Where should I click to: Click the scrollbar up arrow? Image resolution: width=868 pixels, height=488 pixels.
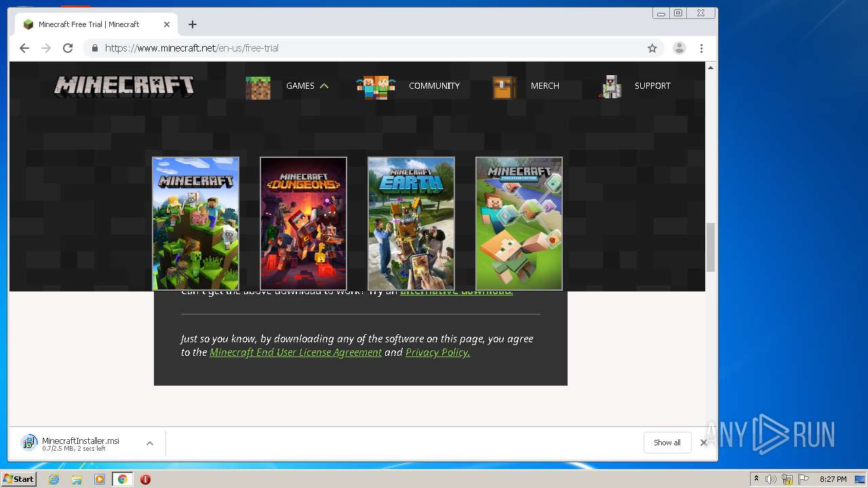(x=711, y=67)
